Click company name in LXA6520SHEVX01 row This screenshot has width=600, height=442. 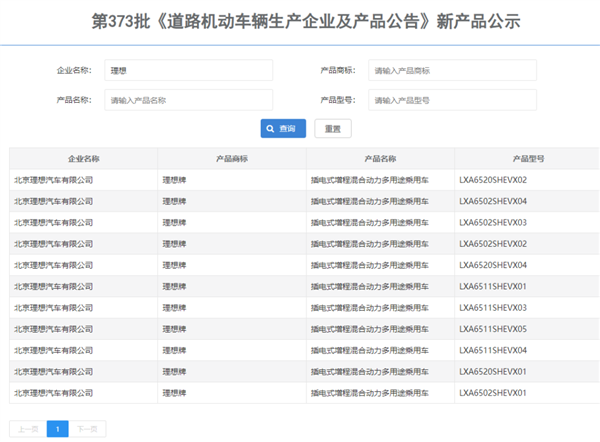click(x=54, y=372)
